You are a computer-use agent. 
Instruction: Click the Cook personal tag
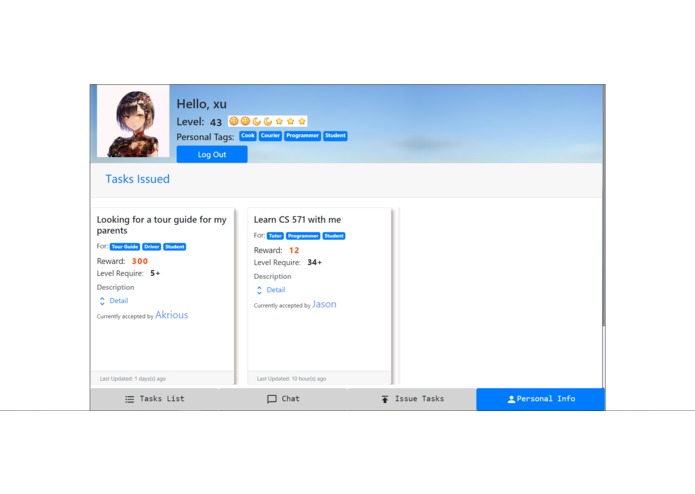(248, 136)
